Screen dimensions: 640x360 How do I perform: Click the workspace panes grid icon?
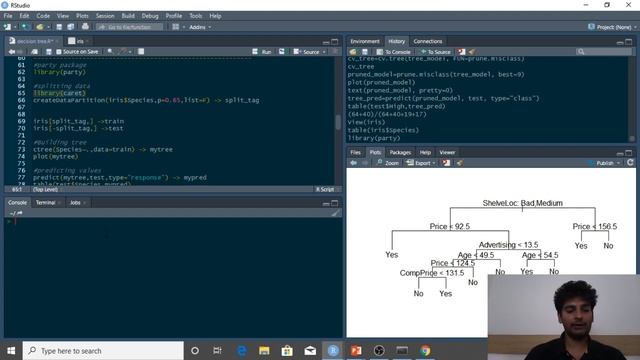(x=176, y=27)
